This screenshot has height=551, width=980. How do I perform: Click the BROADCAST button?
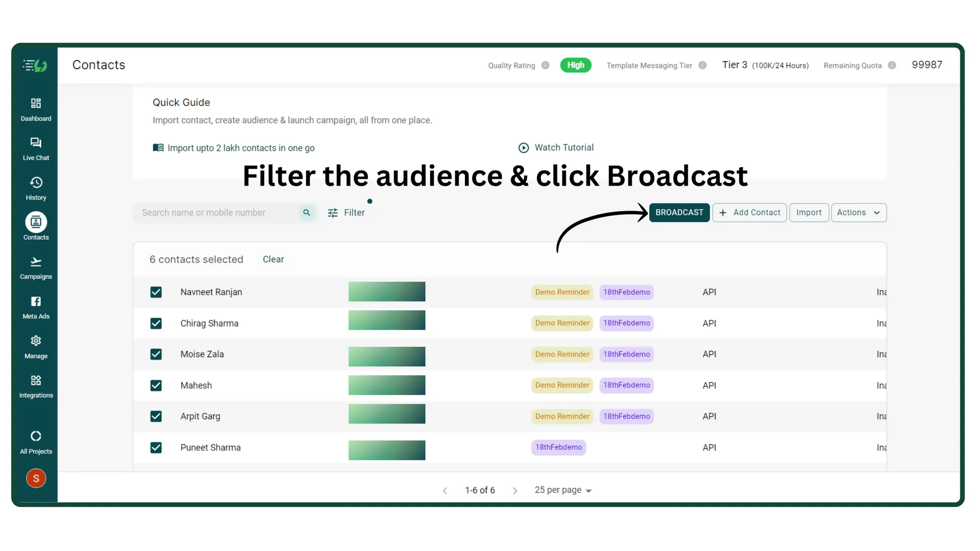pyautogui.click(x=679, y=213)
